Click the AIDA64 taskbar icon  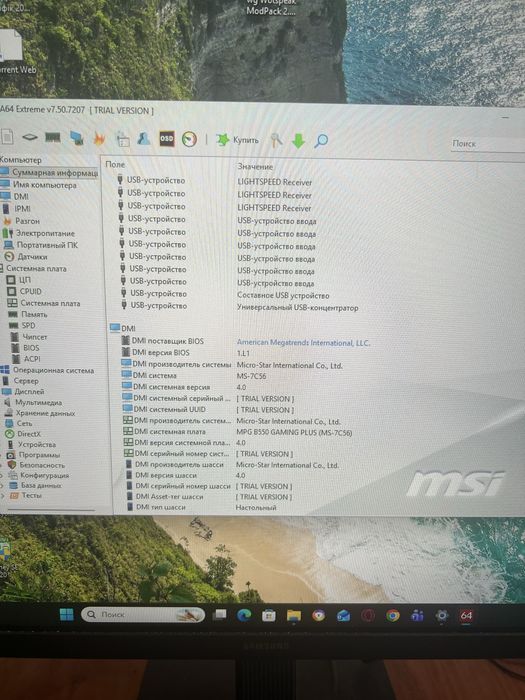click(x=466, y=616)
